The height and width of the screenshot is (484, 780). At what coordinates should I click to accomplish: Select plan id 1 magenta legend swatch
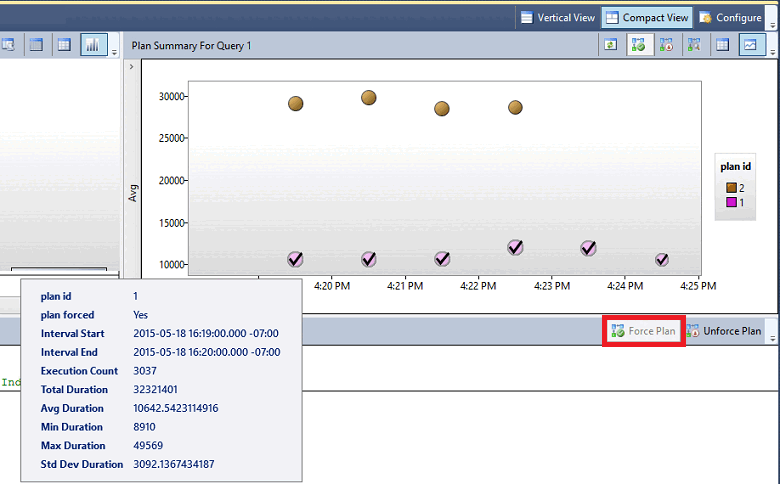(x=731, y=203)
